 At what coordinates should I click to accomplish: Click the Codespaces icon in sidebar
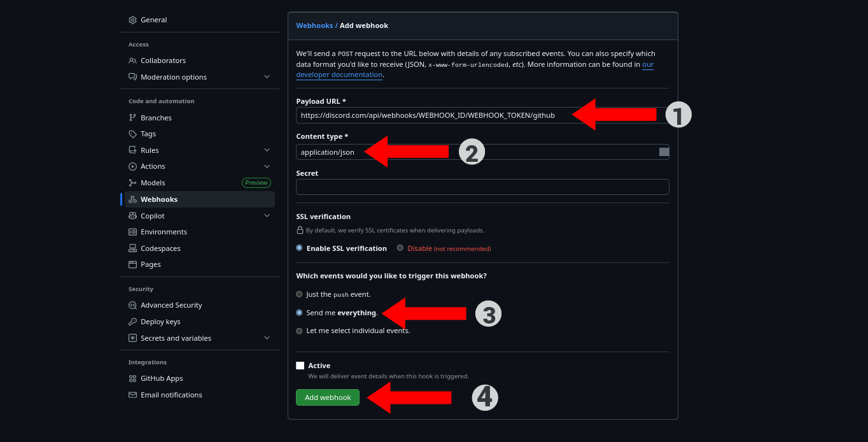pyautogui.click(x=132, y=248)
